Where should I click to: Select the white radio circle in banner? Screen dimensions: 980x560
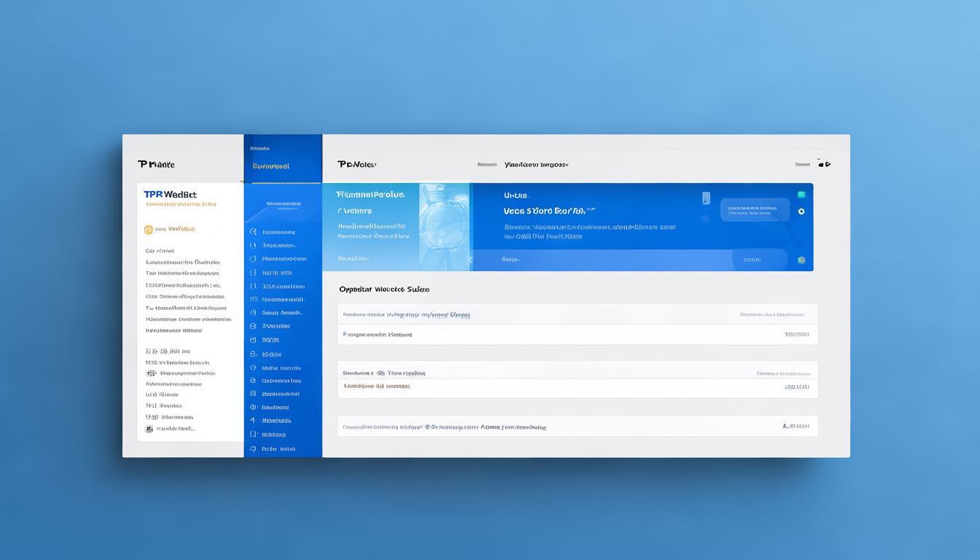click(801, 211)
